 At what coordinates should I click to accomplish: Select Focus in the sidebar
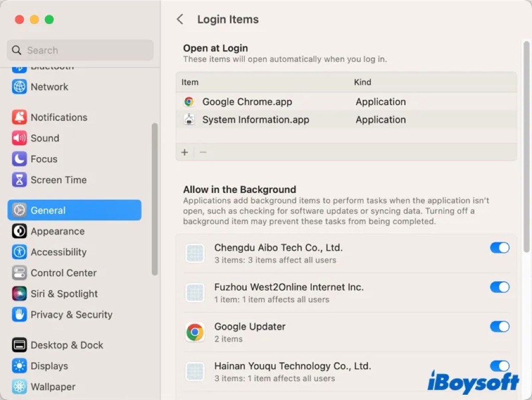pos(44,159)
